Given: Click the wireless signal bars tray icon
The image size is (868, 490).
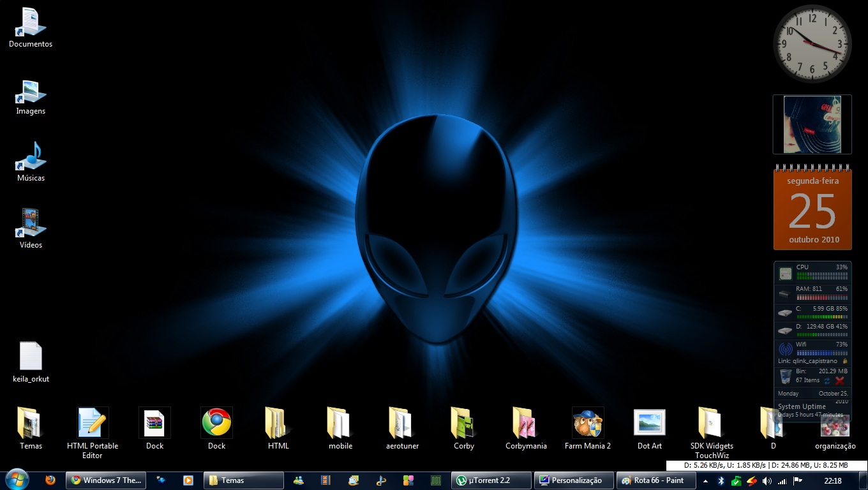Looking at the screenshot, I should pyautogui.click(x=782, y=481).
